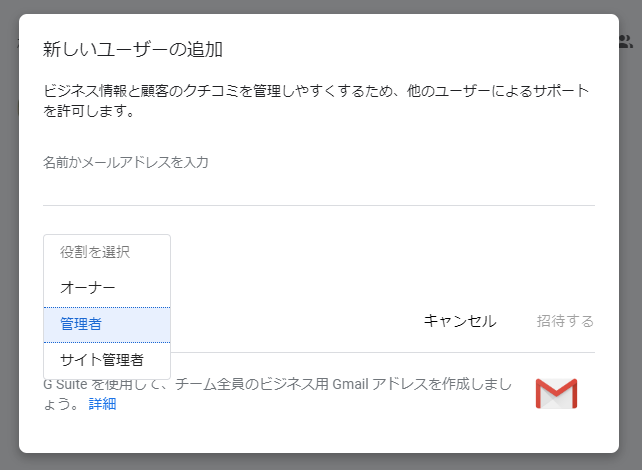Click the dimmed backdrop below the dialog
Image resolution: width=642 pixels, height=470 pixels.
[320, 461]
